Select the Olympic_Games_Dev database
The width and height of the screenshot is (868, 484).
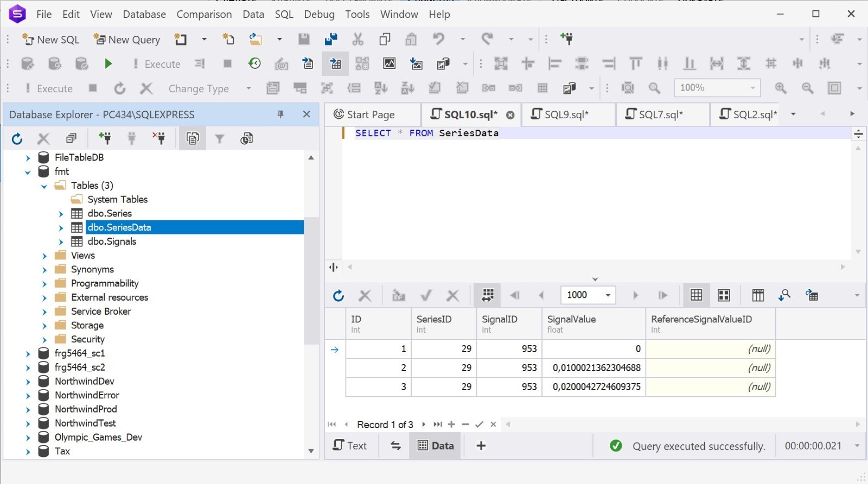pyautogui.click(x=98, y=437)
